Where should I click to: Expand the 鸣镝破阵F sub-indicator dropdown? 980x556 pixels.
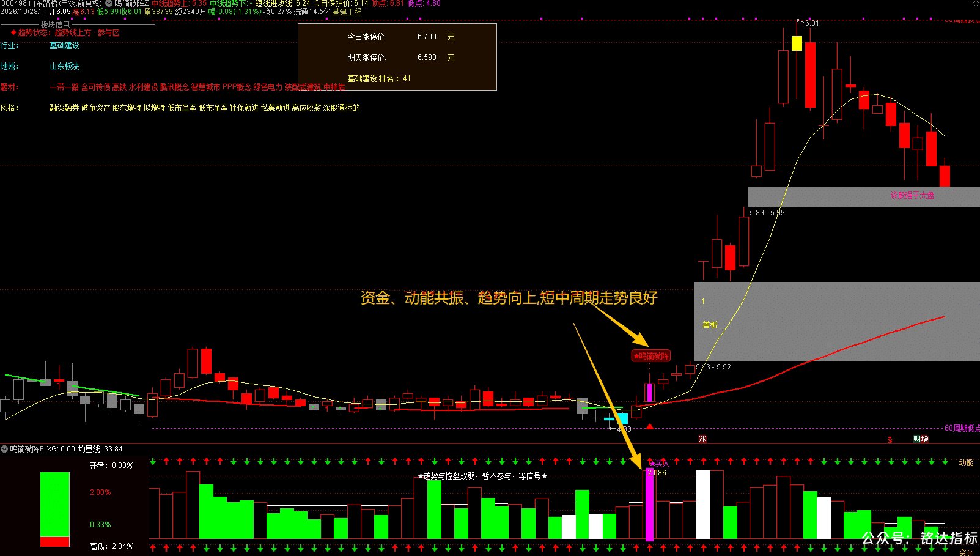point(4,449)
